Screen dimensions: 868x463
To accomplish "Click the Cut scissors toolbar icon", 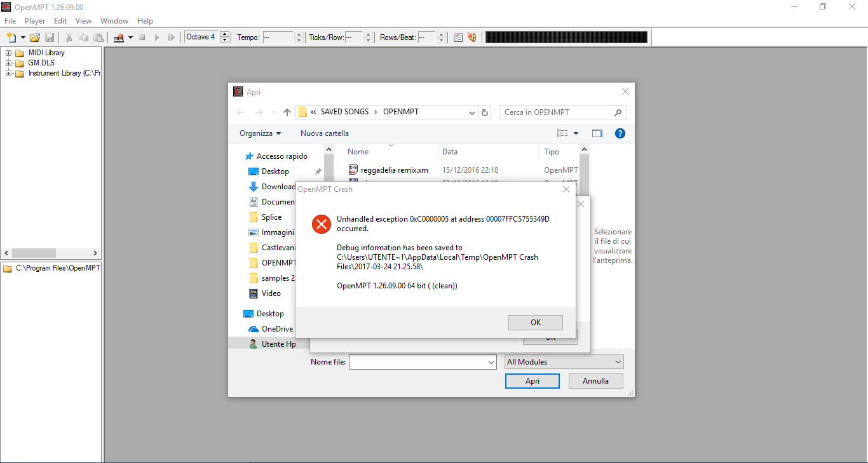I will tap(69, 37).
